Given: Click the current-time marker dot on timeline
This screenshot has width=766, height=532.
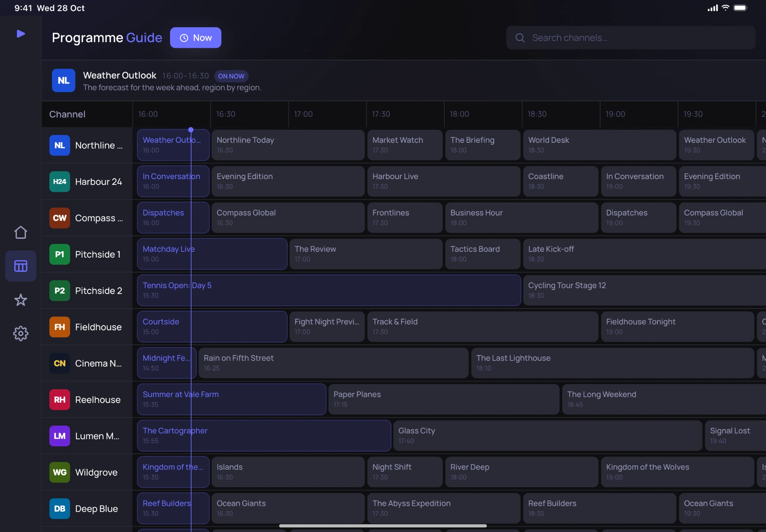Looking at the screenshot, I should pyautogui.click(x=191, y=130).
